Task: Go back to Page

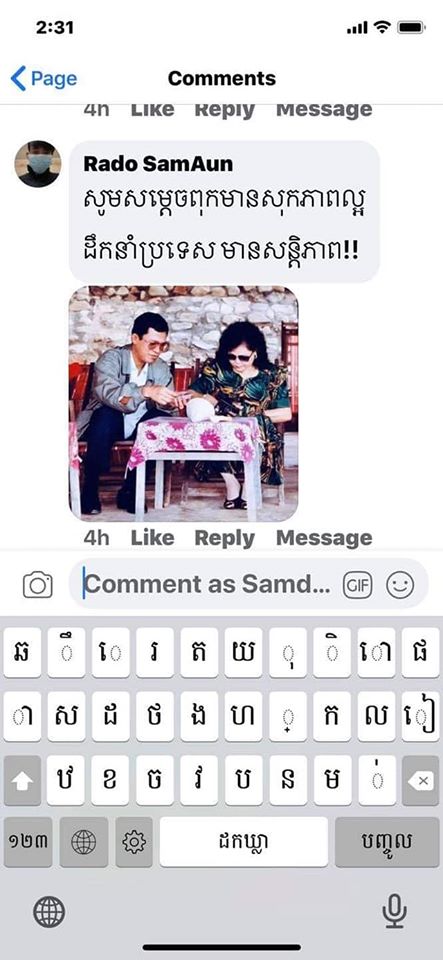Action: point(44,79)
